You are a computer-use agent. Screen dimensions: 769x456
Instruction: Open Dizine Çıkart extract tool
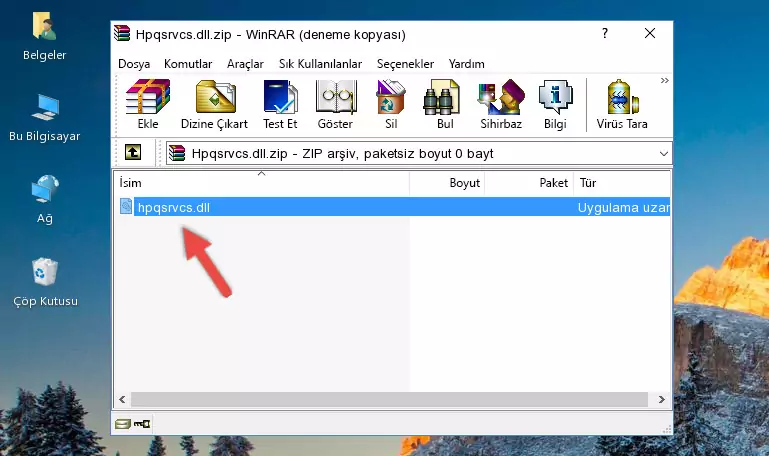(214, 104)
